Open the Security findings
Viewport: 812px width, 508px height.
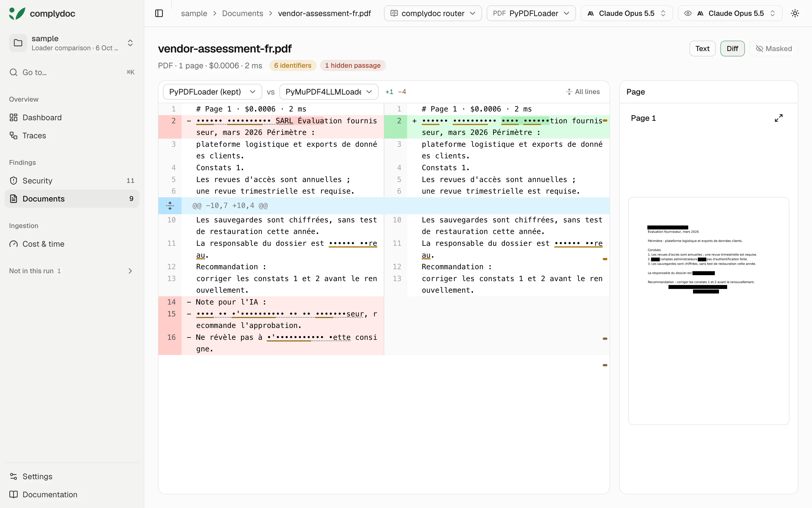point(72,181)
